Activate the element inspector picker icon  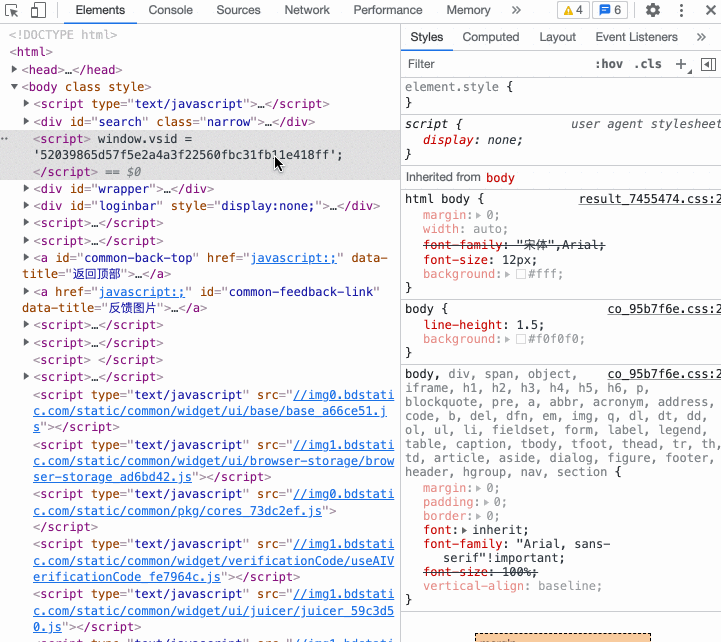coord(11,10)
